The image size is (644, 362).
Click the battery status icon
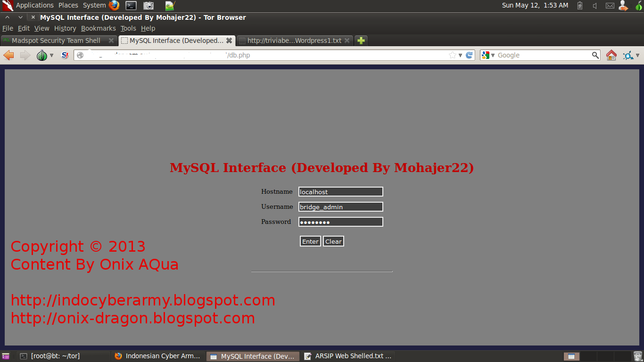580,6
